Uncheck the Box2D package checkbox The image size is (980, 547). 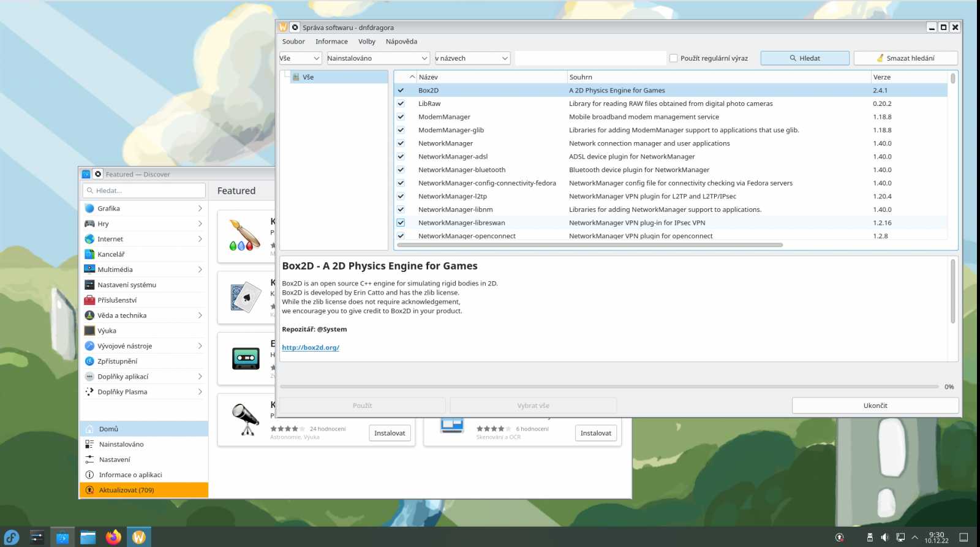401,90
